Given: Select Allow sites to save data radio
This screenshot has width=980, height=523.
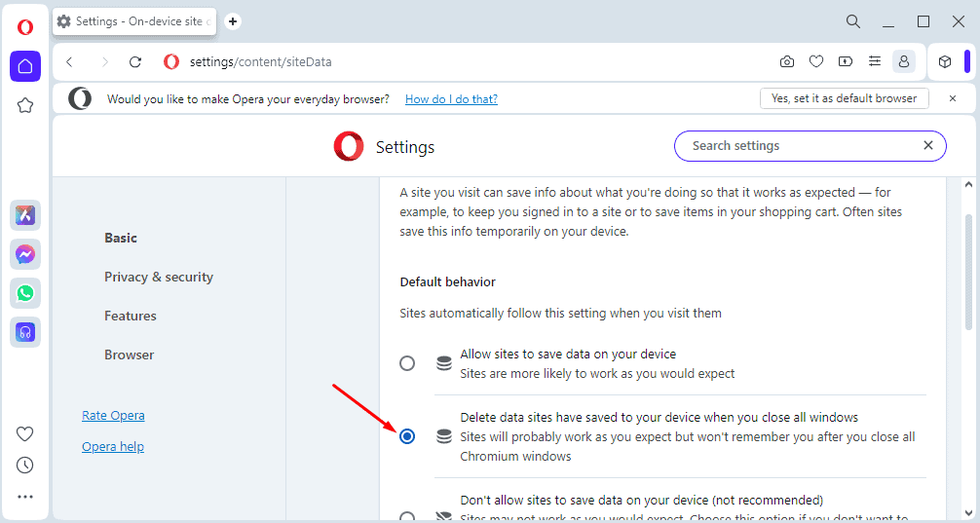Looking at the screenshot, I should tap(407, 363).
